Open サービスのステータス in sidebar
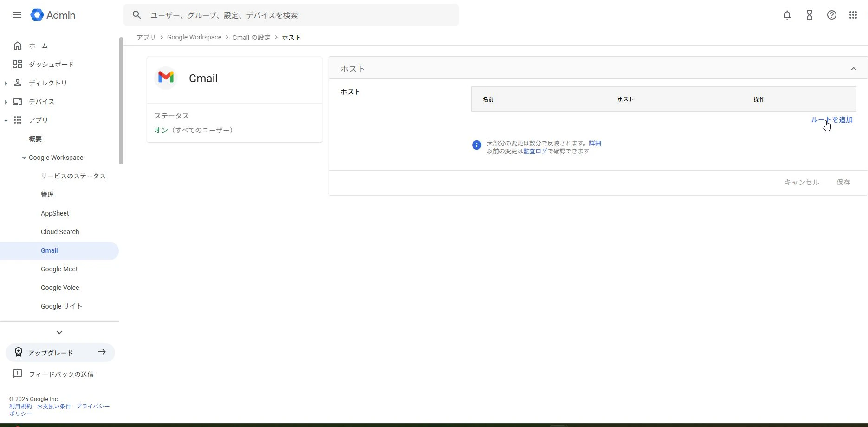868x427 pixels. [73, 176]
